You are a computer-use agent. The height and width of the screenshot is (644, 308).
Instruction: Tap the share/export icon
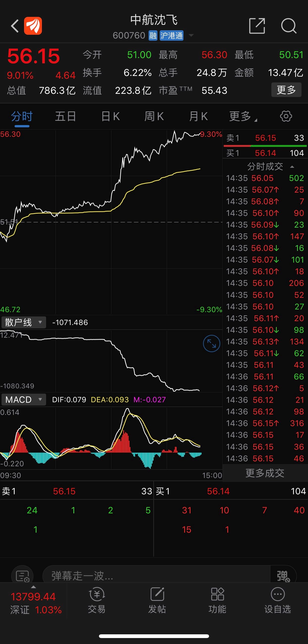click(257, 26)
